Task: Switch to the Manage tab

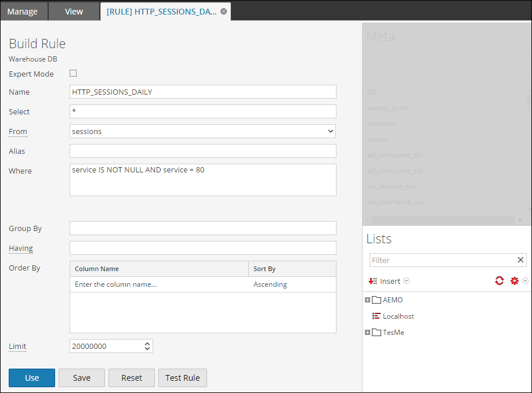Action: pos(22,11)
